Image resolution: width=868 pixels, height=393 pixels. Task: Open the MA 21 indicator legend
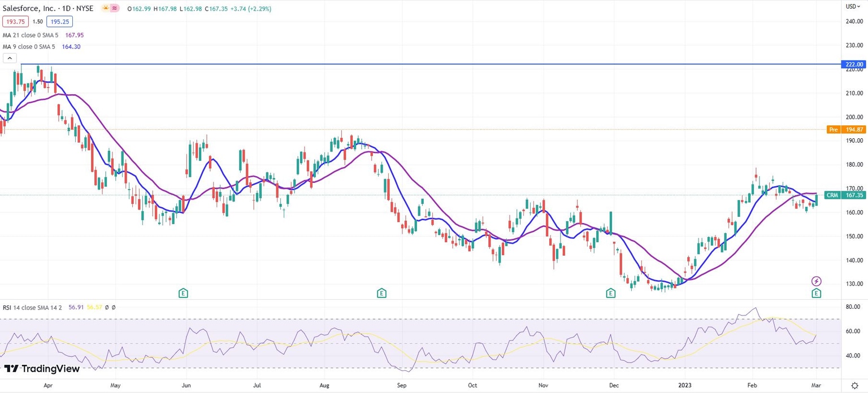click(30, 35)
